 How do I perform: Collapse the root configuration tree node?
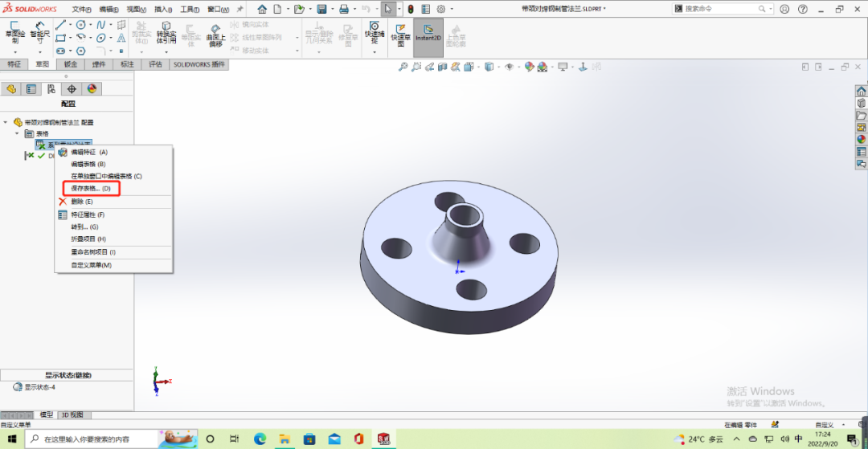coord(6,122)
